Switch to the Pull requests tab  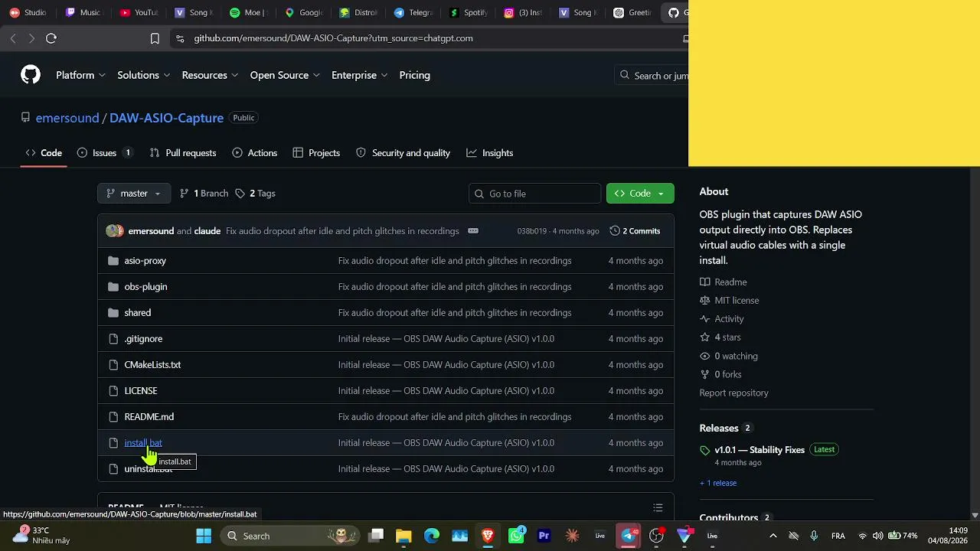[x=183, y=153]
